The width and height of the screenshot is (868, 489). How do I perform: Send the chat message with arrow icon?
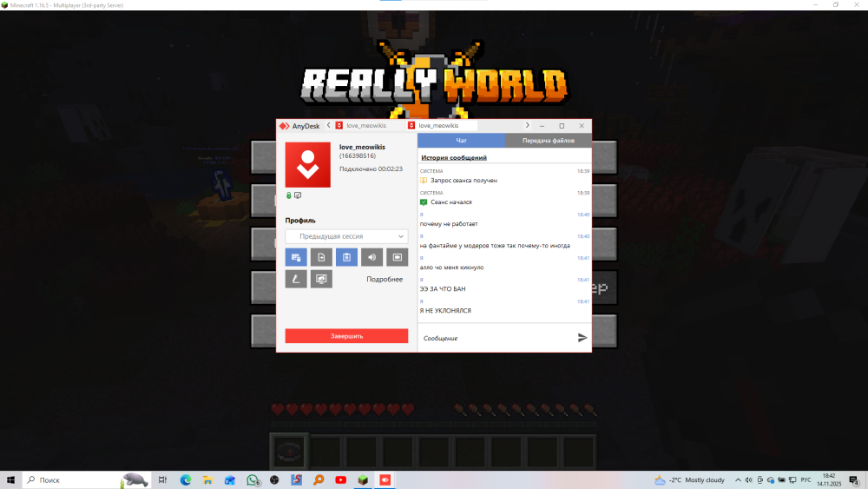click(x=582, y=337)
